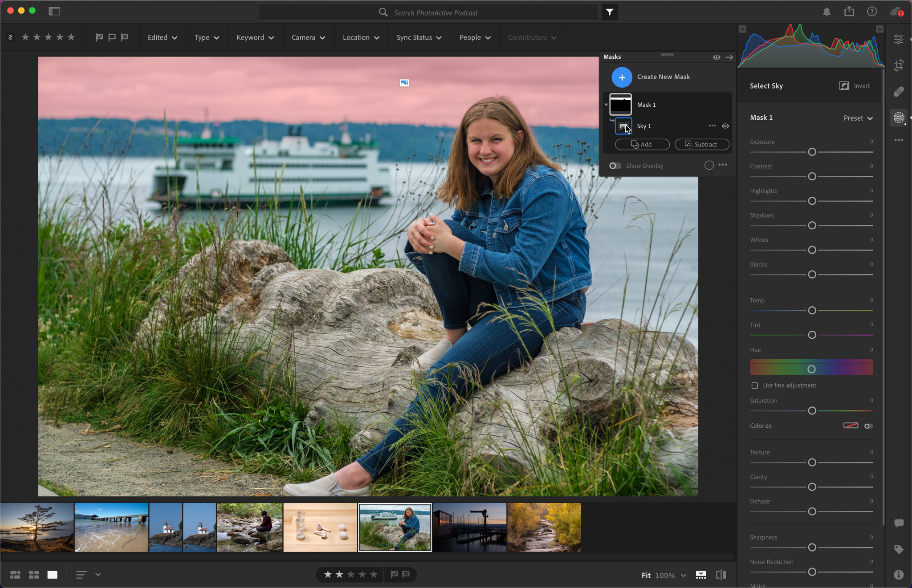
Task: Switch to square grid view
Action: coord(34,575)
